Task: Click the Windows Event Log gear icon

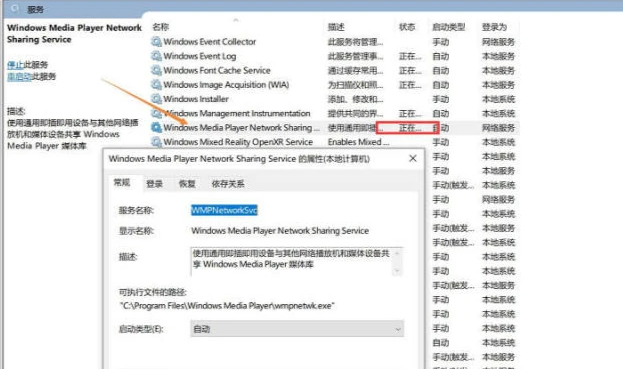Action: (x=157, y=56)
